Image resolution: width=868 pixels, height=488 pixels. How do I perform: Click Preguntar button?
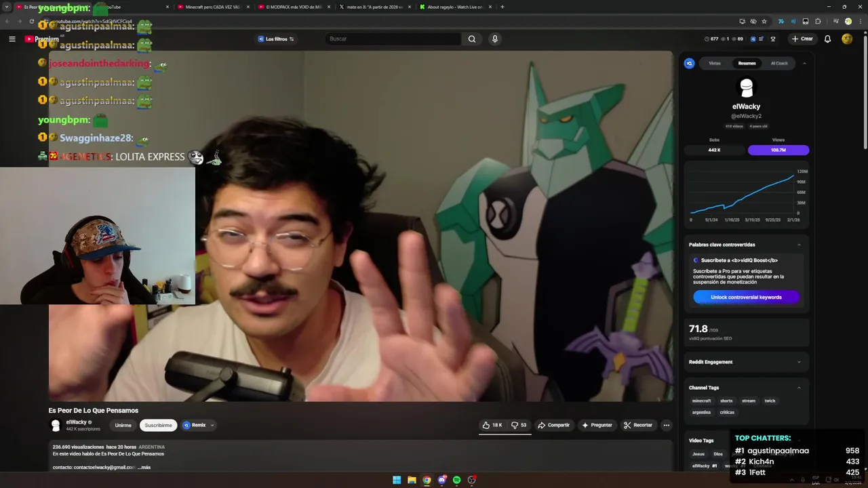597,425
